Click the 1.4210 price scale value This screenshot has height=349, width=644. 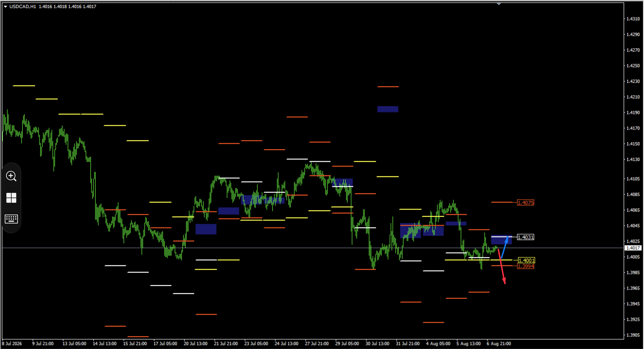633,97
